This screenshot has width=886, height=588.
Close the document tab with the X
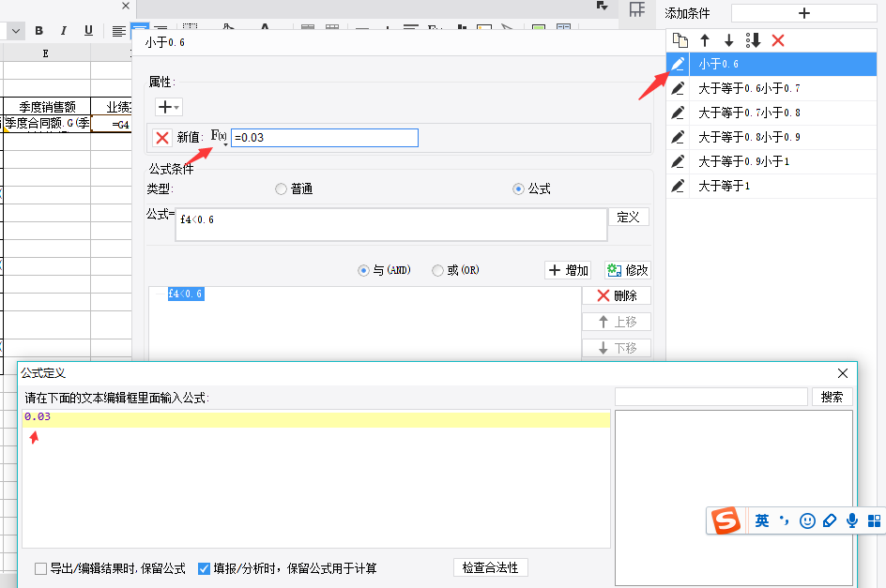point(126,6)
